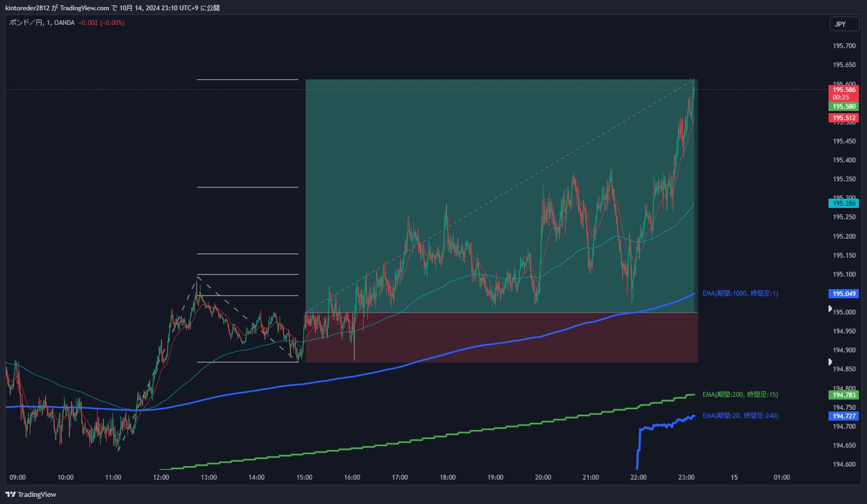Click the EMA(期間:1000, 時間足:1) indicator label
The height and width of the screenshot is (504, 867).
[x=740, y=293]
